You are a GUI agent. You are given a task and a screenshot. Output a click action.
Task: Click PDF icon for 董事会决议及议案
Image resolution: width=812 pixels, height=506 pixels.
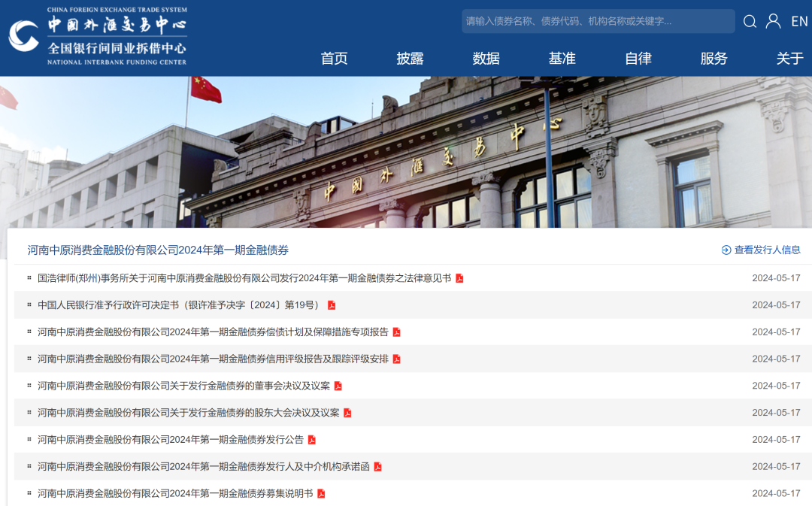(x=338, y=386)
